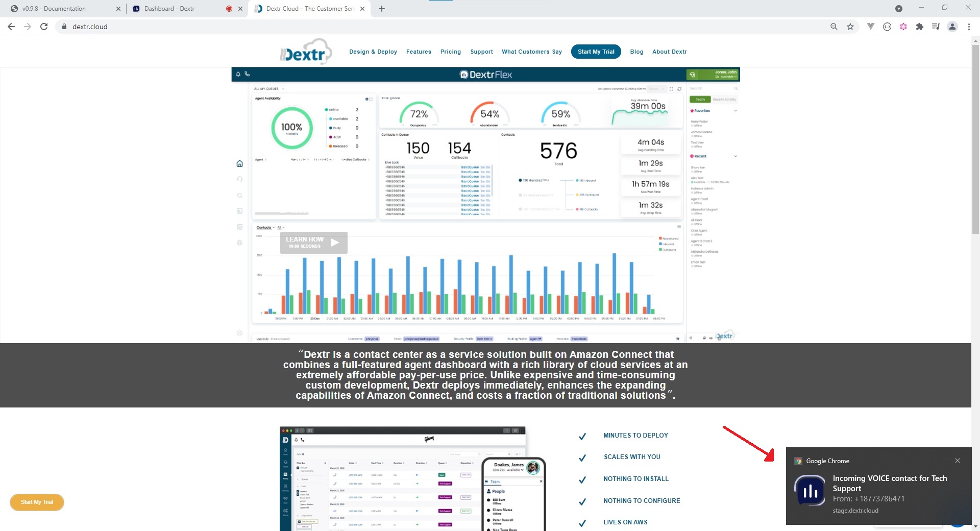This screenshot has width=980, height=531.
Task: Open the tab search dropdown
Action: click(899, 9)
